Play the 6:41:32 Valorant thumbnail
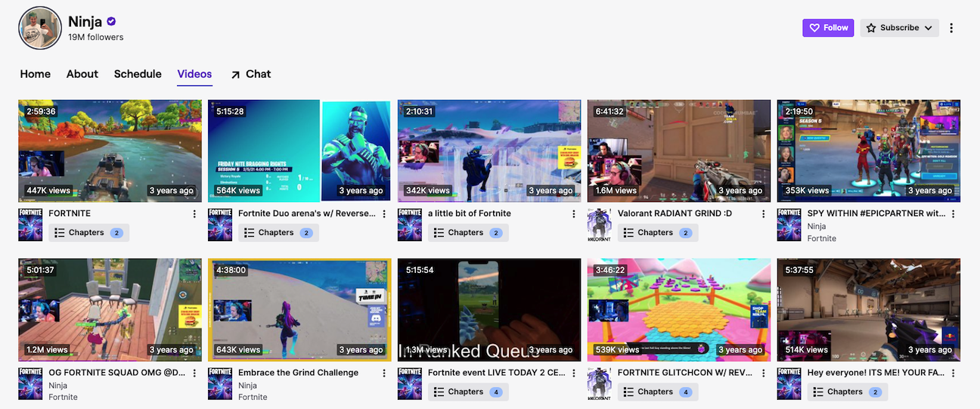Image resolution: width=980 pixels, height=409 pixels. point(679,151)
